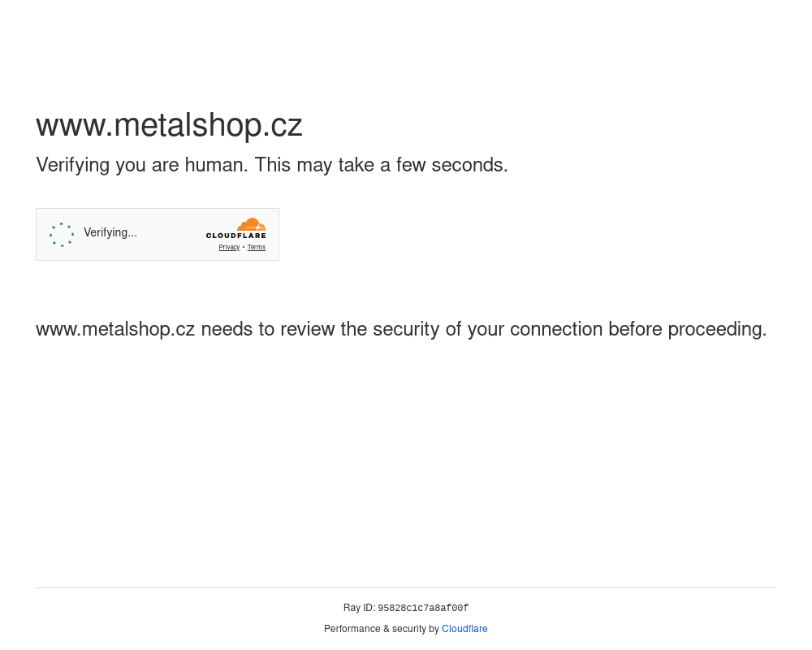Open the Privacy link in the widget
812x650 pixels.
(x=229, y=247)
